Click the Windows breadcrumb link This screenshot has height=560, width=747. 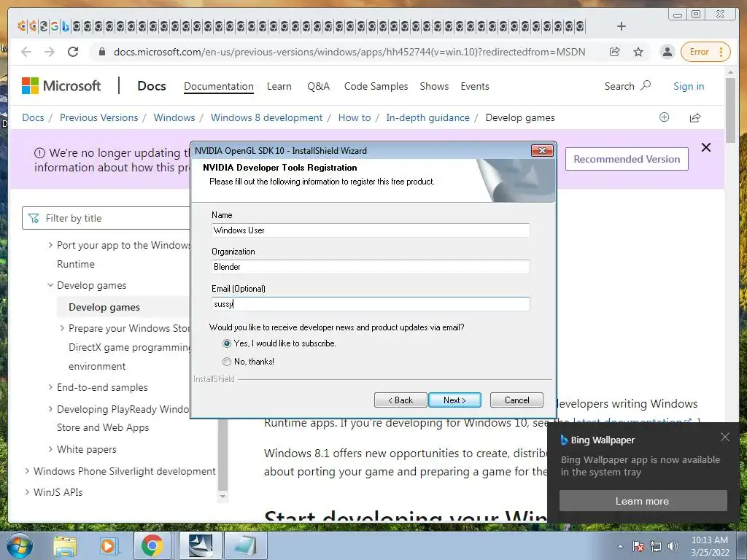coord(174,117)
